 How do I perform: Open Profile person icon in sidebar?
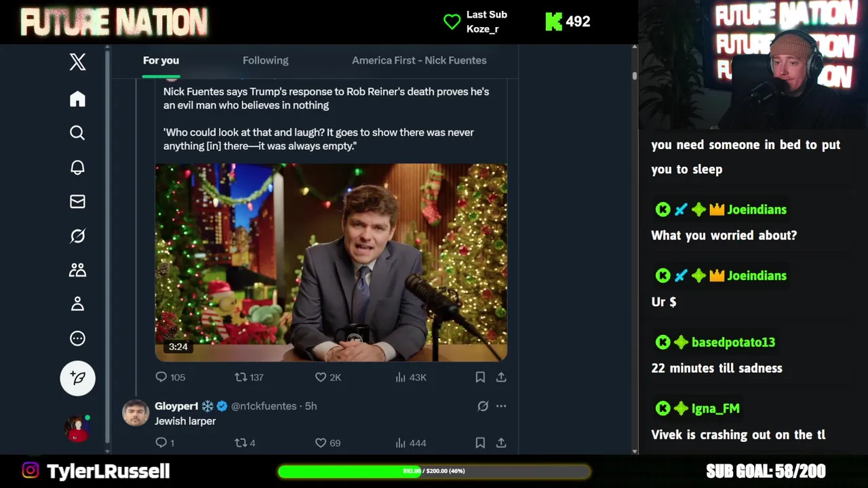[77, 304]
